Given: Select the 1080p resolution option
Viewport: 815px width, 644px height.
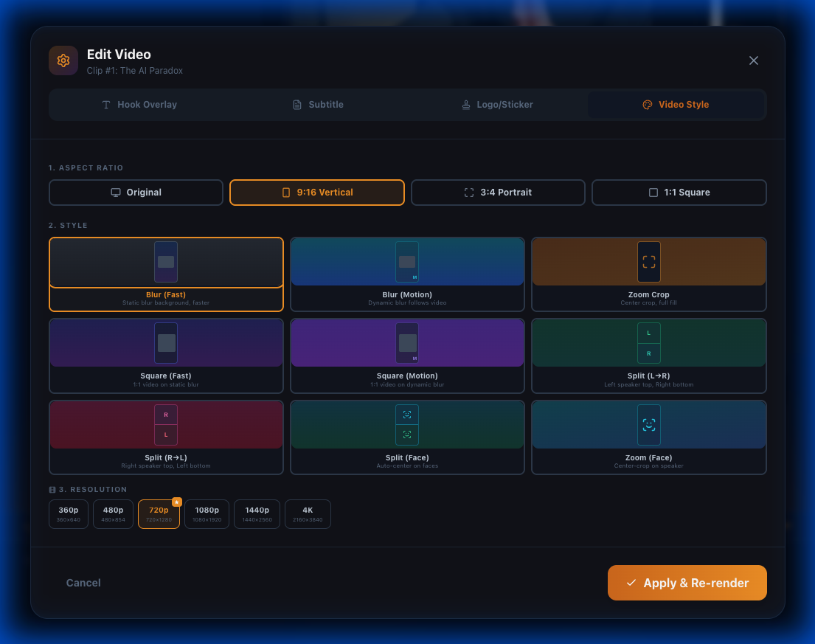Looking at the screenshot, I should point(207,513).
